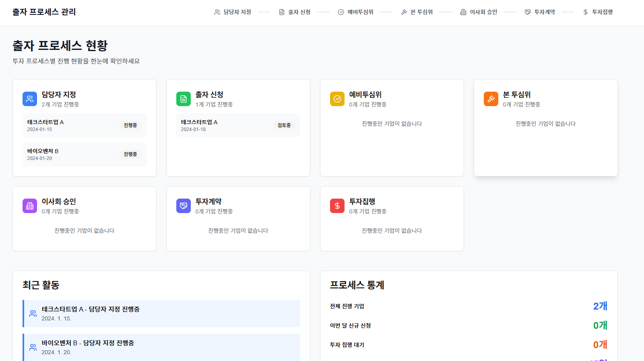Navigate to 이사회 승인 step in header
644x361 pixels.
tap(479, 12)
